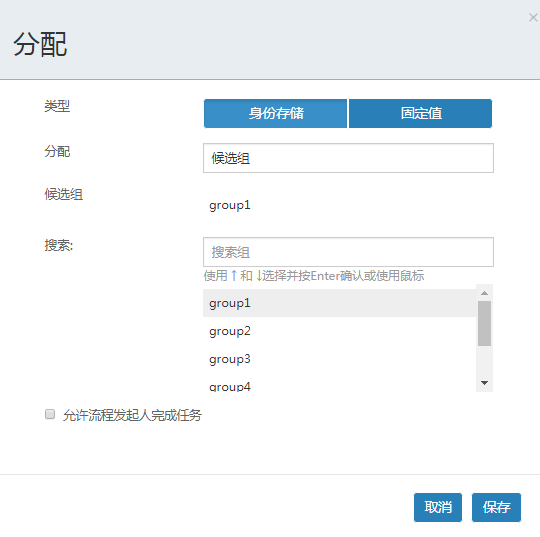Image resolution: width=540 pixels, height=537 pixels.
Task: Focus the 搜索组 search input
Action: (348, 252)
